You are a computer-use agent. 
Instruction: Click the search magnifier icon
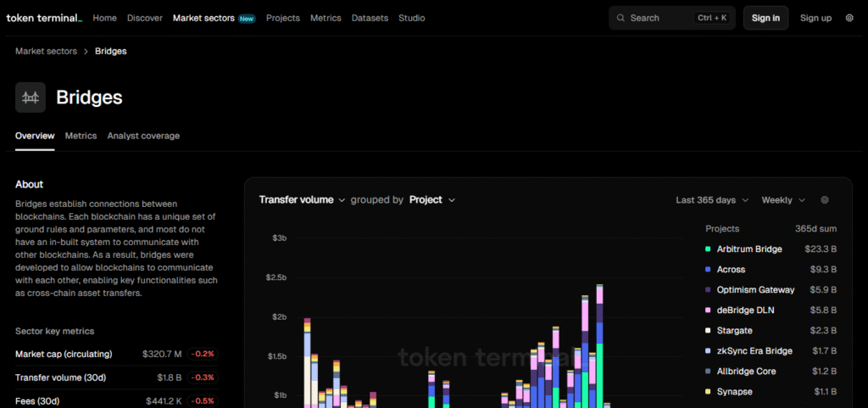pos(620,18)
